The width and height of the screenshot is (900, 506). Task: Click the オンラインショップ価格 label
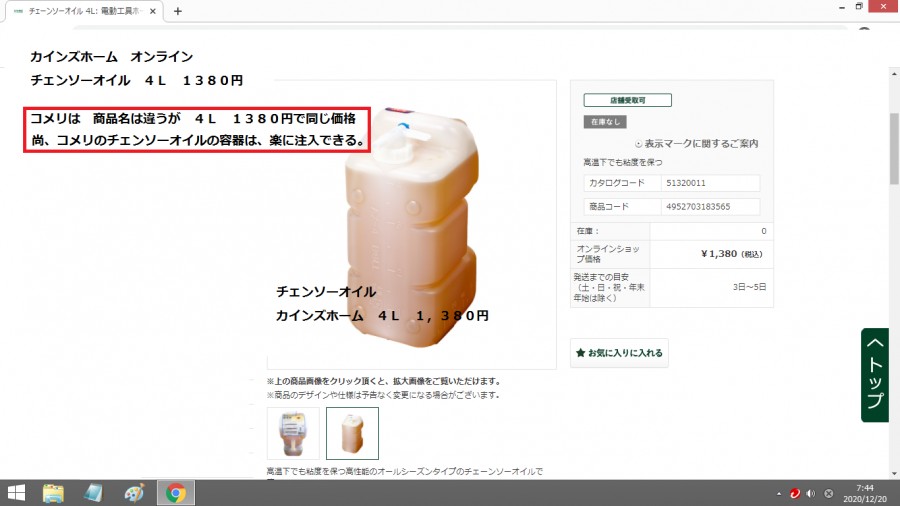pos(608,254)
